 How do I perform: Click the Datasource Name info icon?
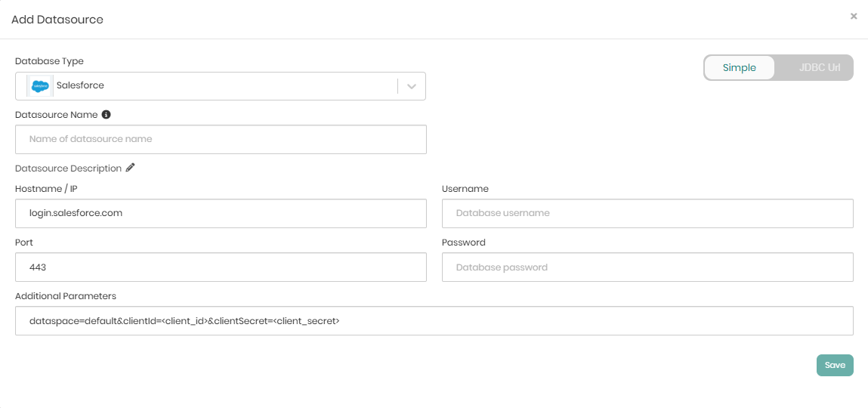click(107, 115)
